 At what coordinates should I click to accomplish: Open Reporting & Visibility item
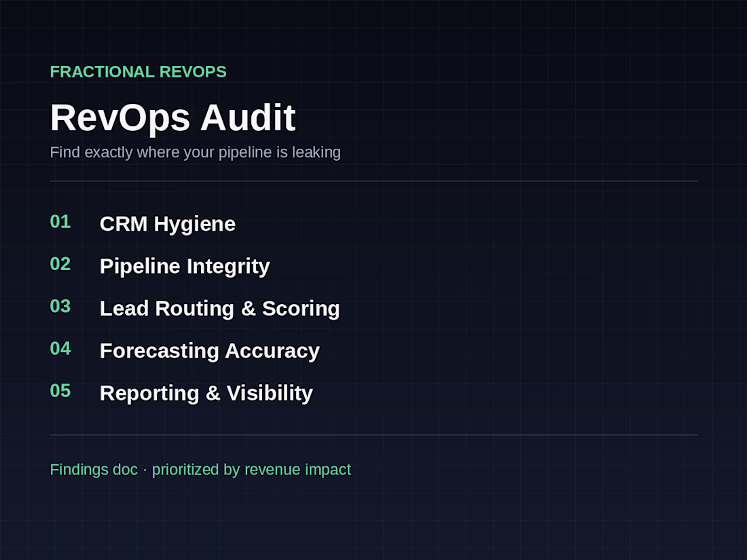(x=206, y=393)
